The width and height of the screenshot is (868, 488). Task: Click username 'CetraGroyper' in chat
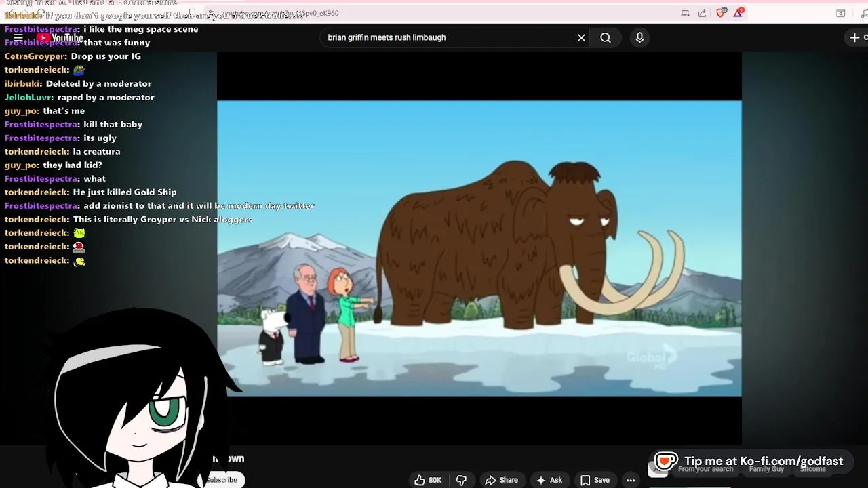tap(35, 56)
